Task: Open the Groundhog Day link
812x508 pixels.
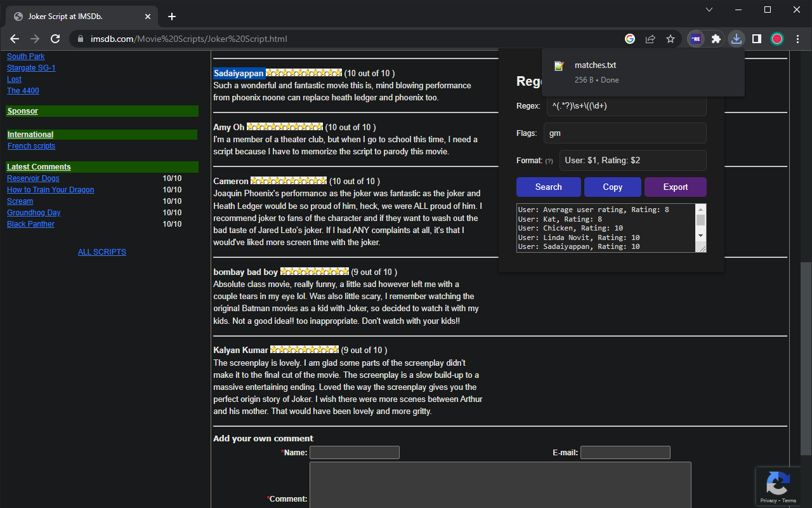Action: tap(34, 213)
